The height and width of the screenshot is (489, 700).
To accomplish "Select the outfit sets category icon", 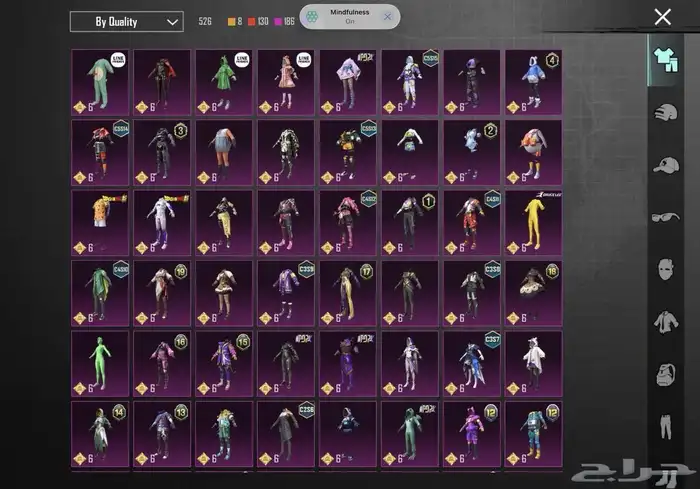I will (x=662, y=58).
